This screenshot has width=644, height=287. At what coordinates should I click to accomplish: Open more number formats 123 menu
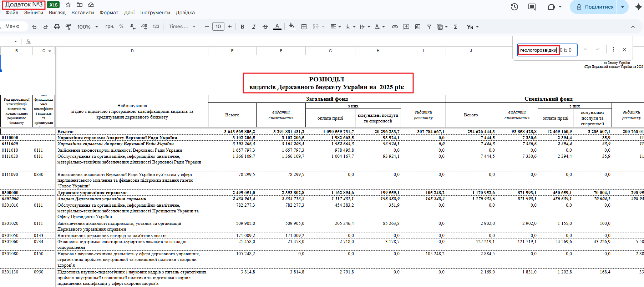(x=156, y=26)
